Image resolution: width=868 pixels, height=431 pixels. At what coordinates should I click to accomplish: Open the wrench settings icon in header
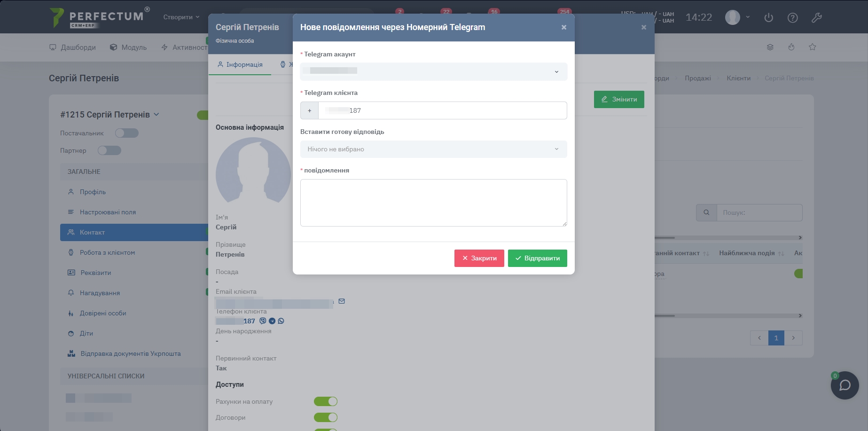pyautogui.click(x=817, y=17)
